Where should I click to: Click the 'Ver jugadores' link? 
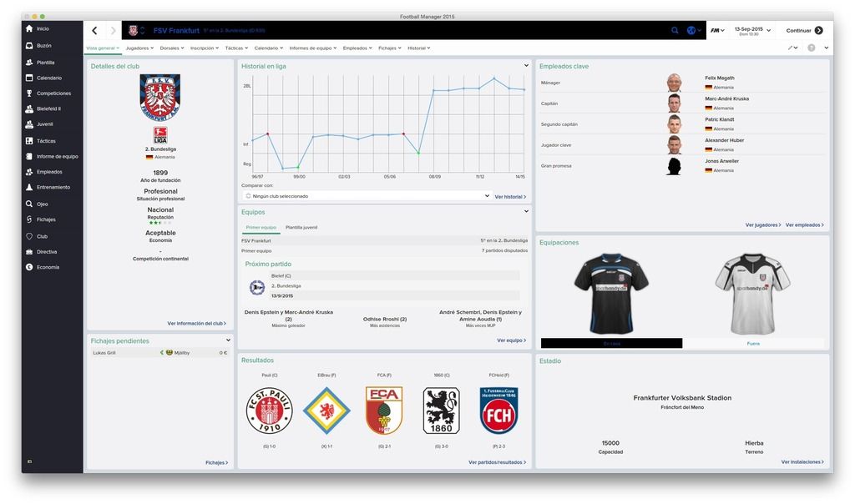[x=763, y=225]
